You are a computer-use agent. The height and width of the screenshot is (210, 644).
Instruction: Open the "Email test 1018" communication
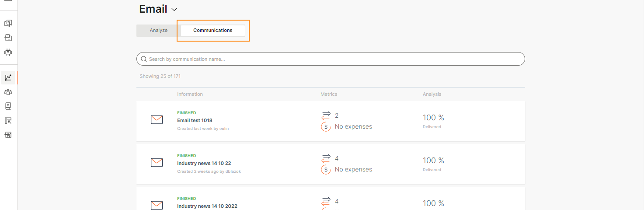coord(195,120)
